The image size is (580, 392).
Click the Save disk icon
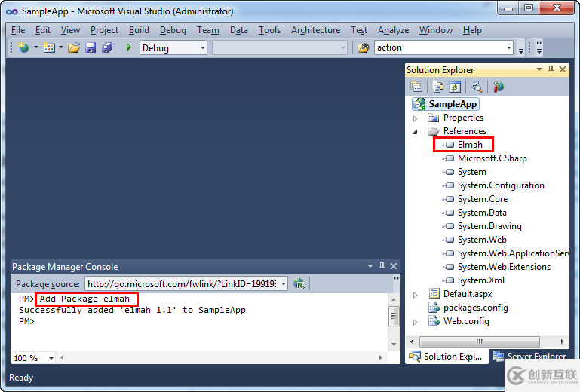(91, 47)
